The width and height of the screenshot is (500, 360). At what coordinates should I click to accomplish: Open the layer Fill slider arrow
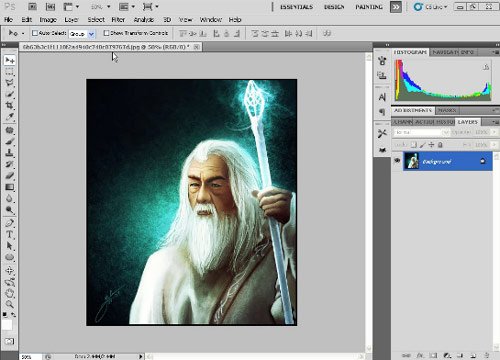point(494,145)
